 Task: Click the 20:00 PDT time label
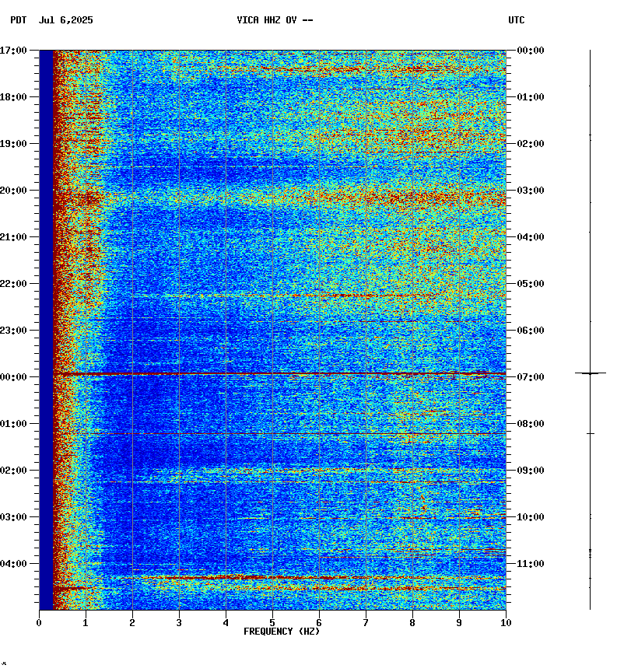(x=16, y=191)
